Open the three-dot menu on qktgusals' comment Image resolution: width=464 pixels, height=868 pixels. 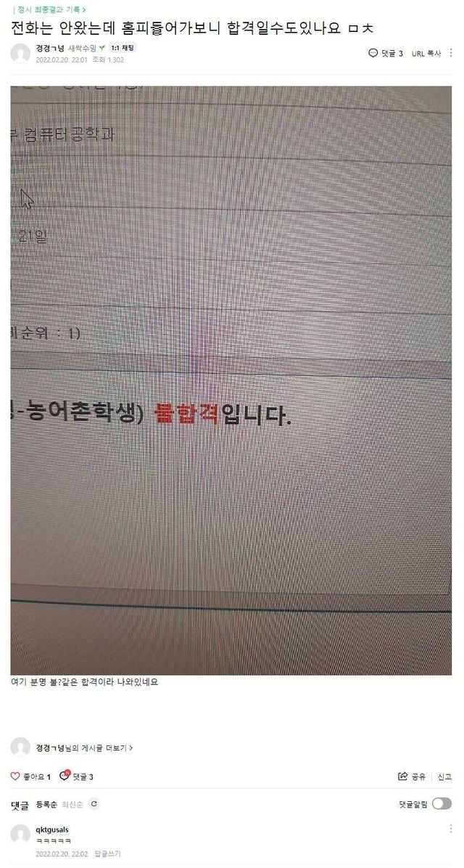pyautogui.click(x=451, y=829)
